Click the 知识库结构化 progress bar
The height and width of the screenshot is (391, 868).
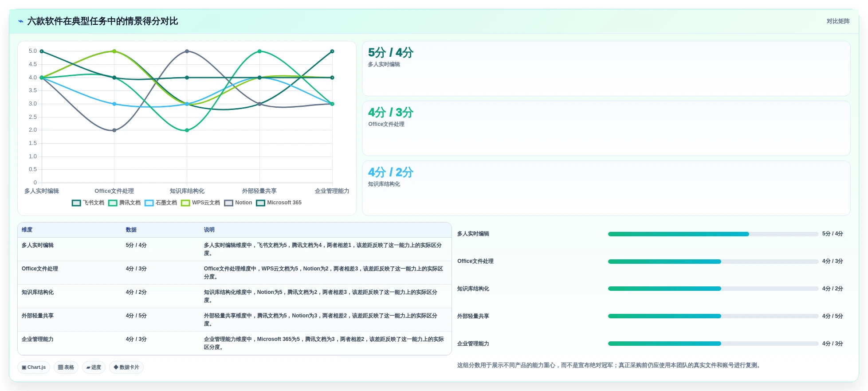pyautogui.click(x=713, y=289)
